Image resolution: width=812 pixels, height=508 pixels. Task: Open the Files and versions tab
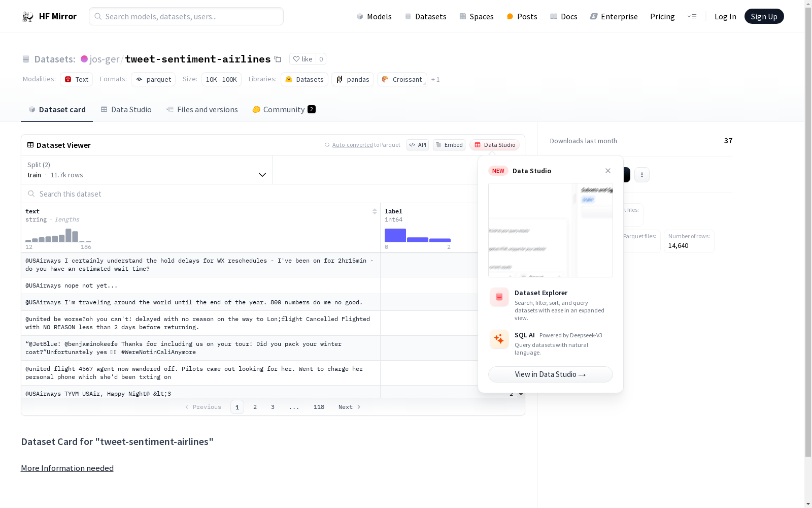[x=202, y=110]
